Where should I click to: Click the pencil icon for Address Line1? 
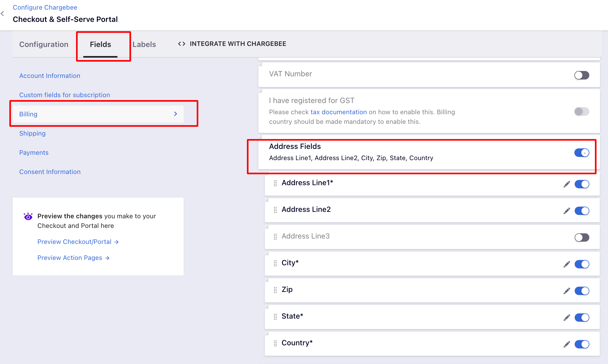click(x=567, y=184)
